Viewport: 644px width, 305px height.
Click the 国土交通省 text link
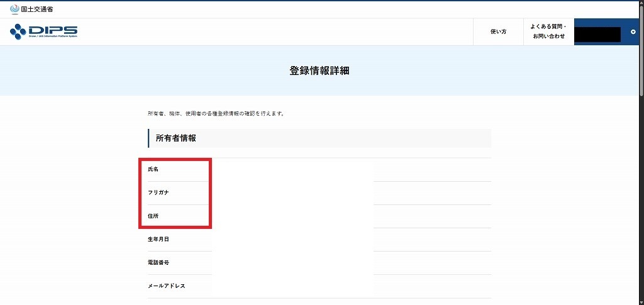(x=37, y=9)
